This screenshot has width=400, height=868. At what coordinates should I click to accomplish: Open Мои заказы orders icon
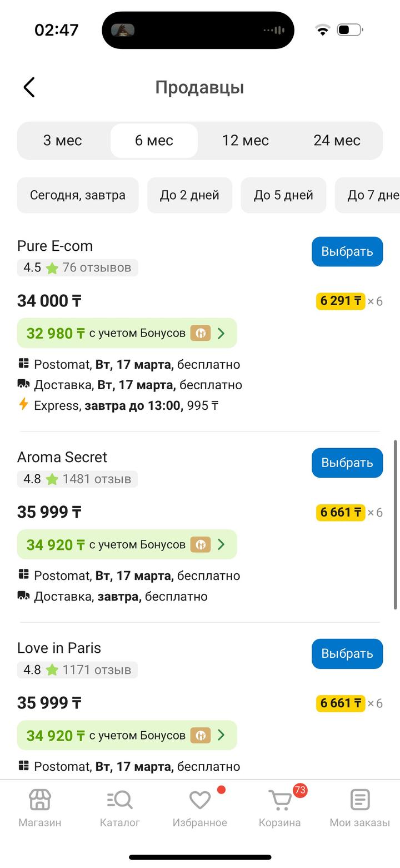coord(360,801)
